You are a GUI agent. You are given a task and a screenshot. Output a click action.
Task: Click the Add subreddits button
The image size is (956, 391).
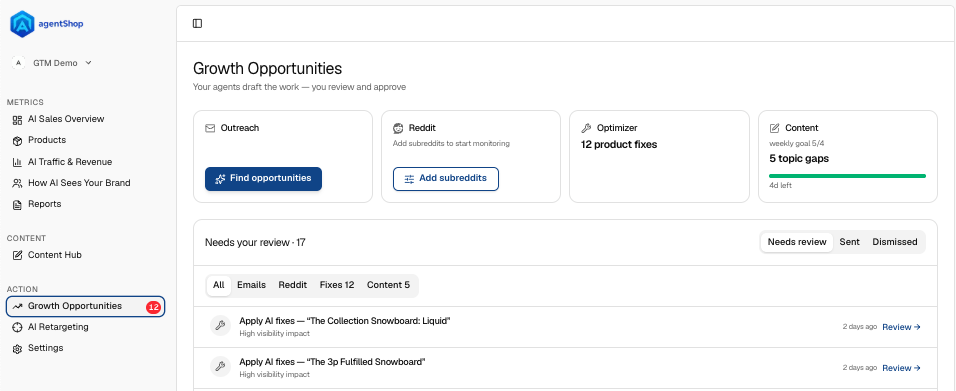point(446,179)
